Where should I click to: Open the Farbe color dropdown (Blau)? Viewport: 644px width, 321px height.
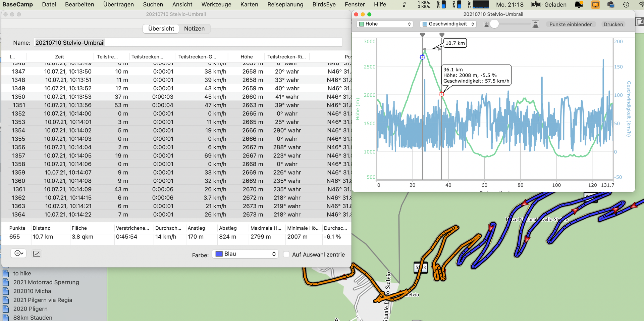[x=245, y=254]
